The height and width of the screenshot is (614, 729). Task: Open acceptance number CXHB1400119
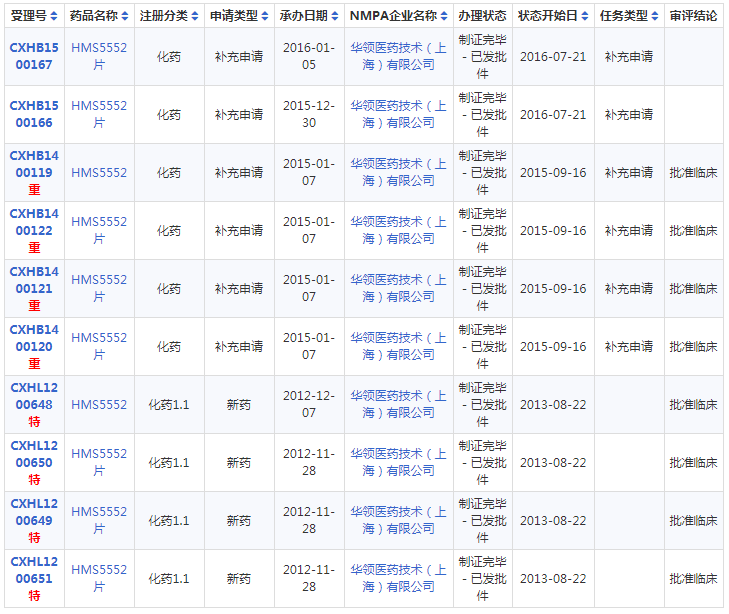[x=34, y=164]
